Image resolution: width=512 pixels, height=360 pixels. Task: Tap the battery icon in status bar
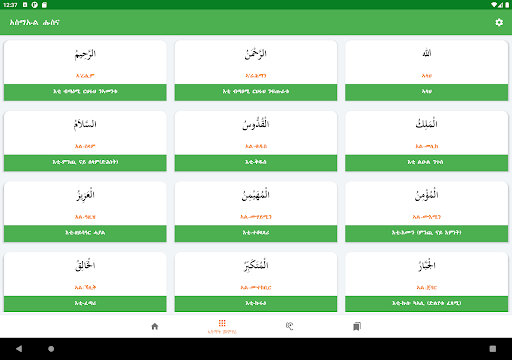507,5
